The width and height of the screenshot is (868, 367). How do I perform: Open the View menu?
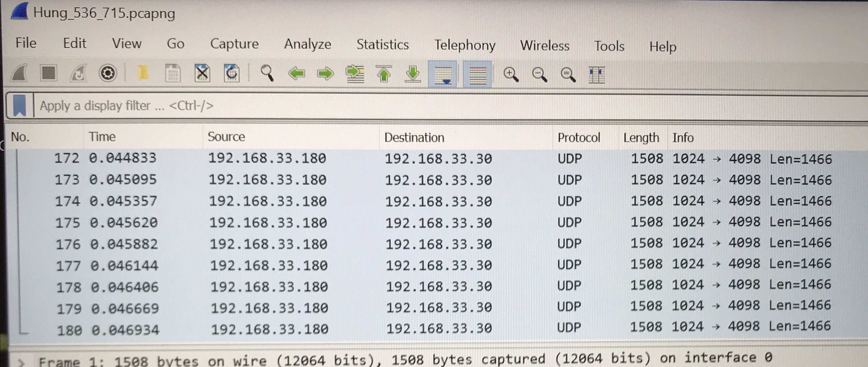(127, 44)
